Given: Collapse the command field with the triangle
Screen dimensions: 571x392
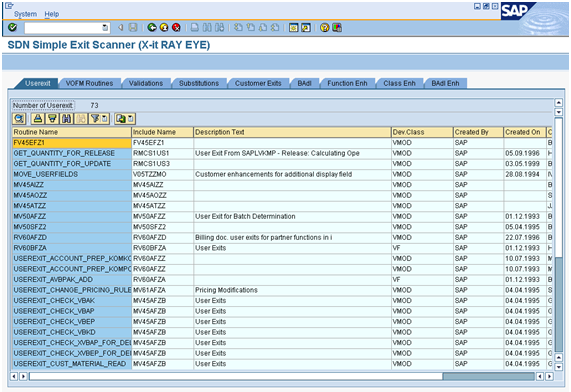Looking at the screenshot, I should coord(120,27).
